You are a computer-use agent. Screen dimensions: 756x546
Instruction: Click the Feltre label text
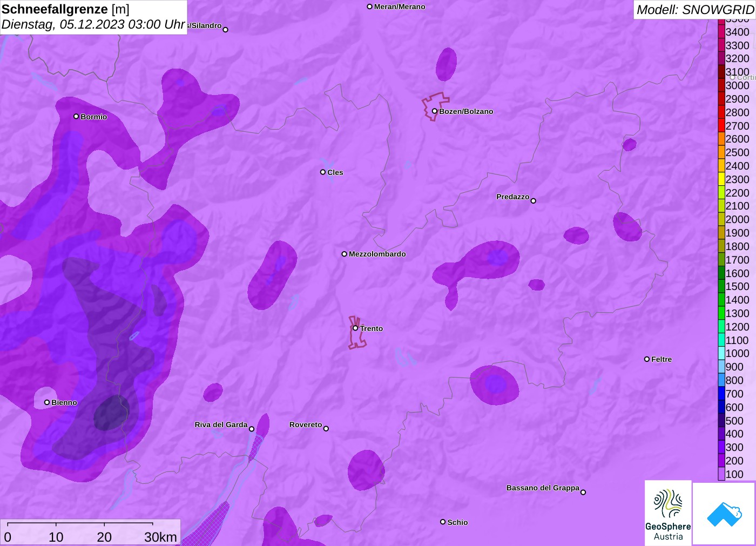[661, 359]
